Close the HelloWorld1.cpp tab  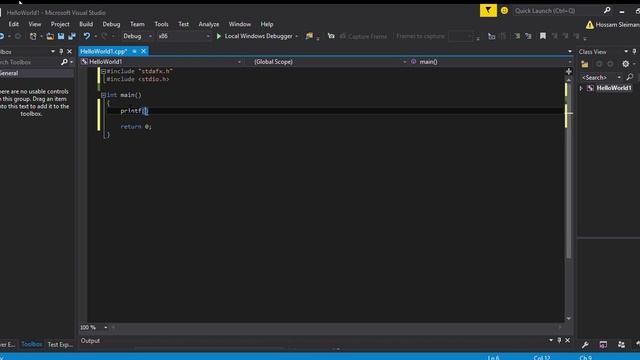pyautogui.click(x=143, y=51)
